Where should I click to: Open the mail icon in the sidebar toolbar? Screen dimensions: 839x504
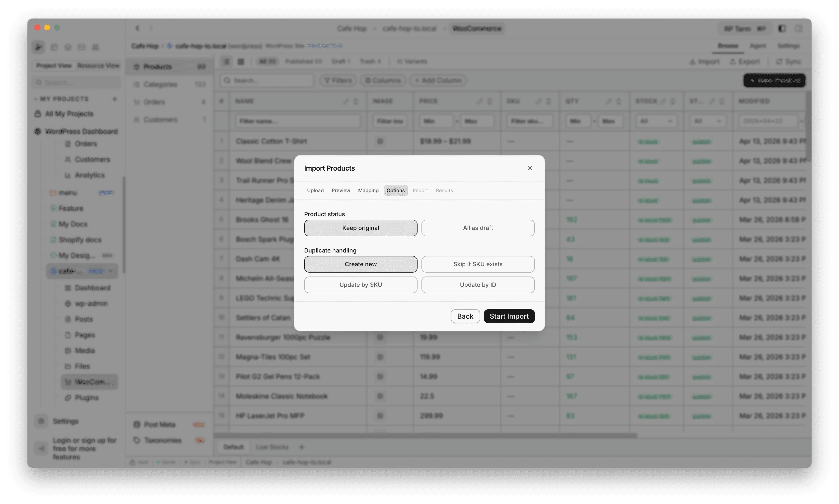point(81,47)
